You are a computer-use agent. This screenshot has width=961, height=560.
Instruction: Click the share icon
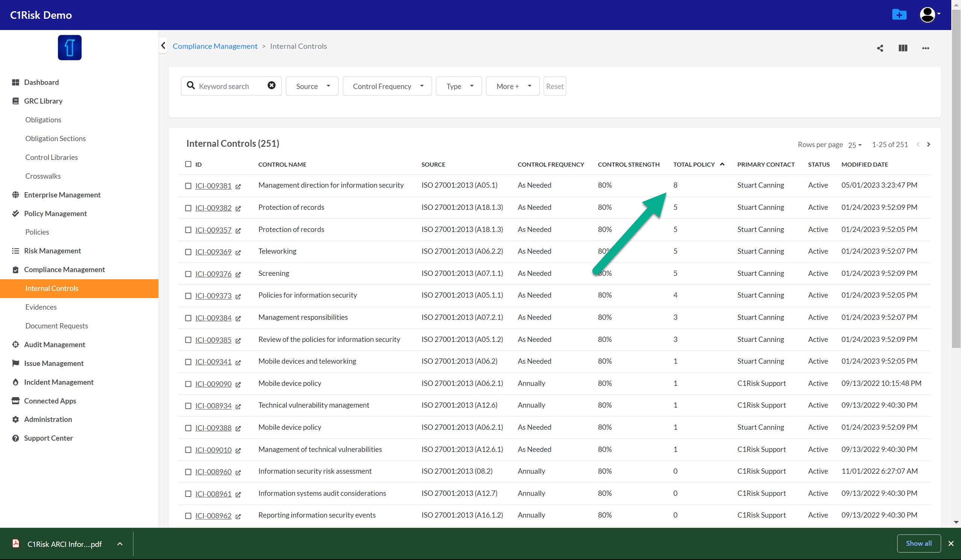880,48
